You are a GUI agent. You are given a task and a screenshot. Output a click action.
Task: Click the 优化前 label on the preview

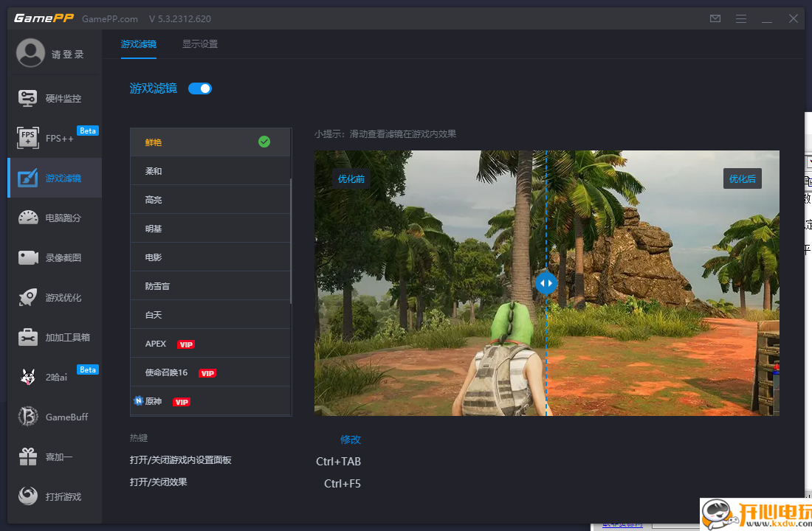(x=351, y=178)
